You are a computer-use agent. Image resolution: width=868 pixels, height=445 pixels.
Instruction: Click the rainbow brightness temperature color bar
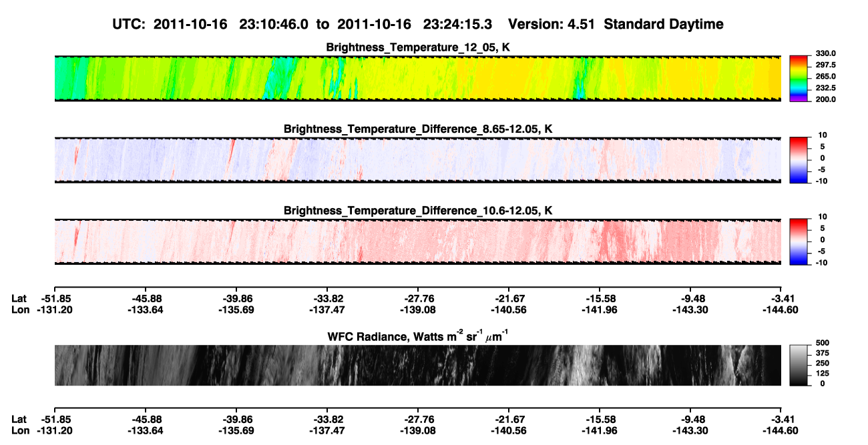point(799,77)
